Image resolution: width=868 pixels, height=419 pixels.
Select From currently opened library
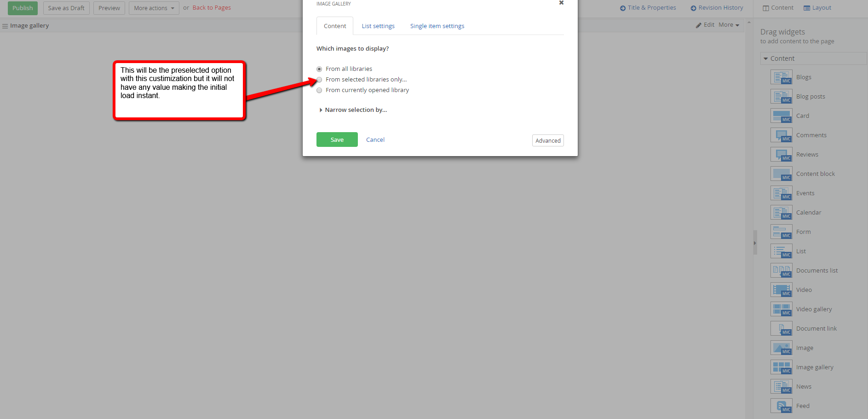(319, 90)
